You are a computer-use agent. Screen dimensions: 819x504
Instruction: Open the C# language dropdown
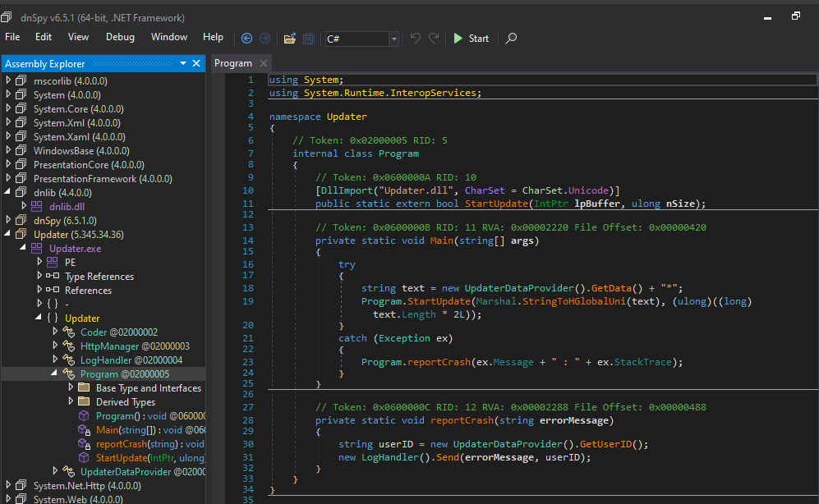point(393,39)
